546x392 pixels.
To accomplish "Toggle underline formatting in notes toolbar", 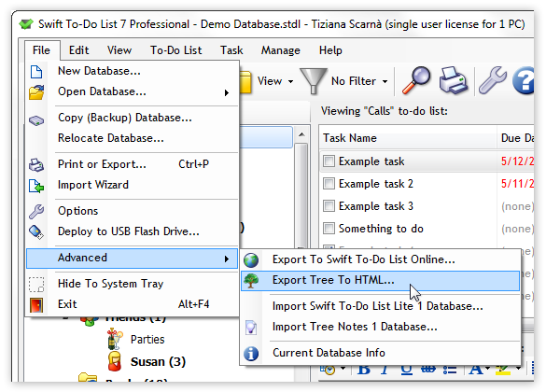I will click(x=406, y=369).
